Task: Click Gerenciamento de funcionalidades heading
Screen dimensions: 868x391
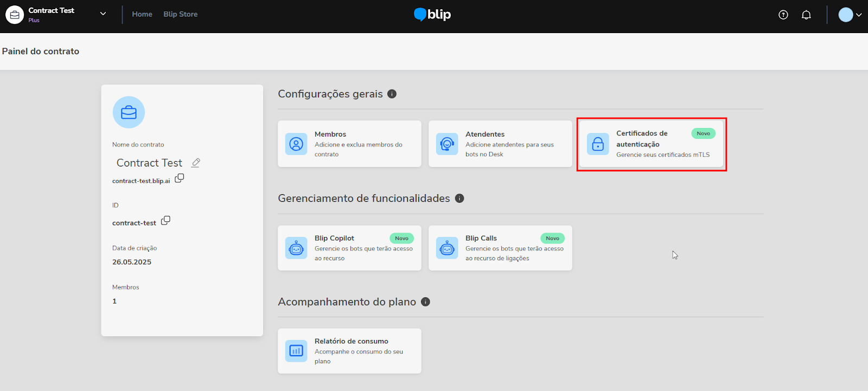Action: tap(364, 198)
